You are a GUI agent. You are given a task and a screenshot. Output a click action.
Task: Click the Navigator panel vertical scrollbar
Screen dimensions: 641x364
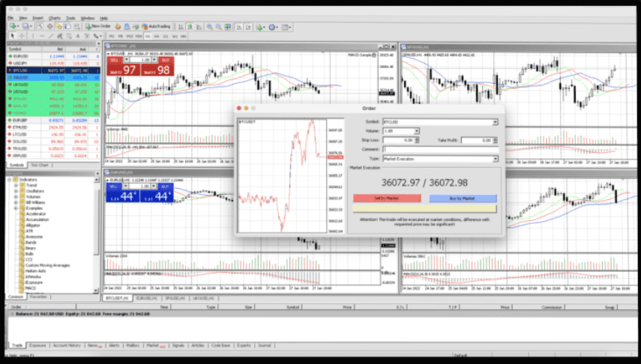[97, 235]
